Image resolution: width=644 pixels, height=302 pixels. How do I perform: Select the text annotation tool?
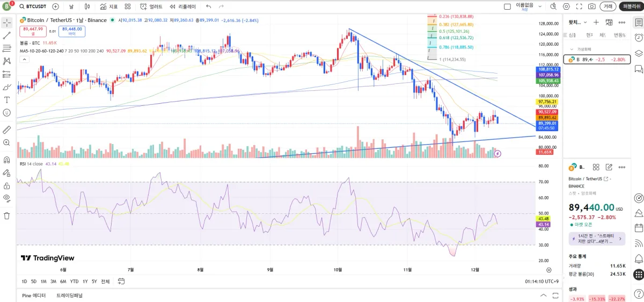pos(7,100)
